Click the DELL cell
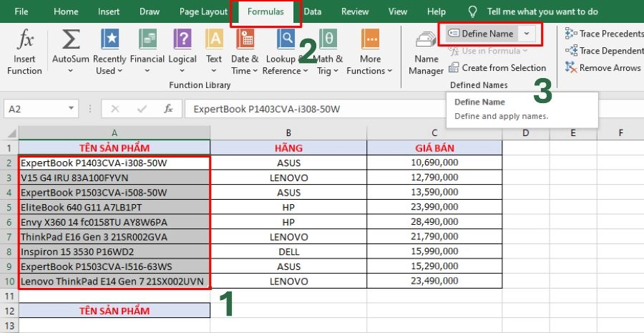Screen dimensions: 644x333 point(289,251)
